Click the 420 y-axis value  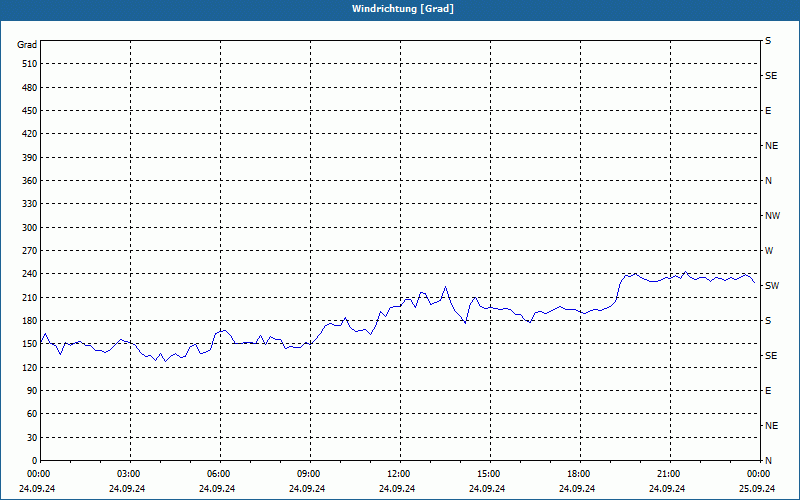(30, 134)
